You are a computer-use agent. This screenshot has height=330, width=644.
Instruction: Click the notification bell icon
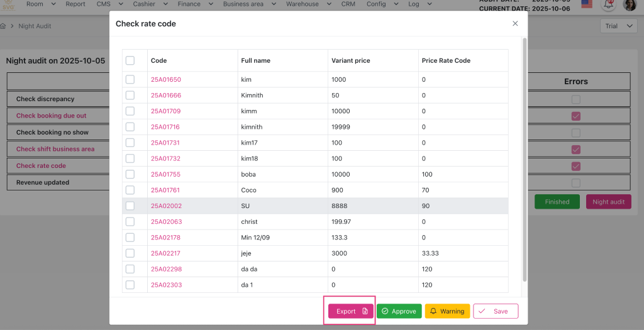(608, 4)
